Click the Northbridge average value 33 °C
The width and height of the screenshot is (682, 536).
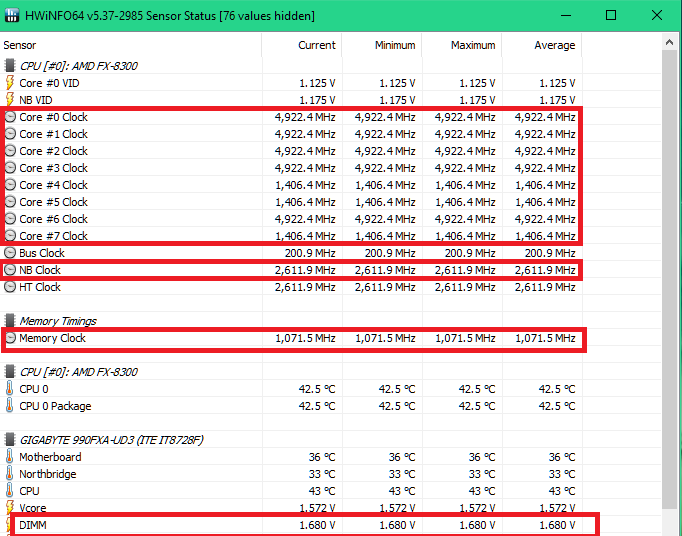[562, 474]
